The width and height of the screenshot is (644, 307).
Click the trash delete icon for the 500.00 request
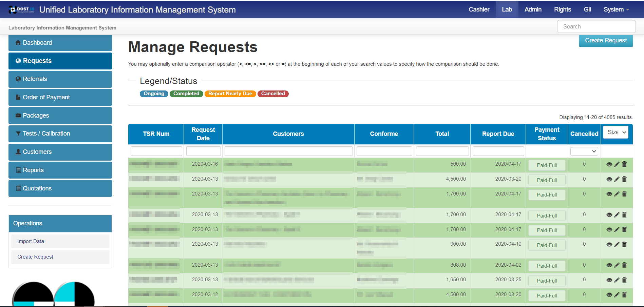coord(624,164)
